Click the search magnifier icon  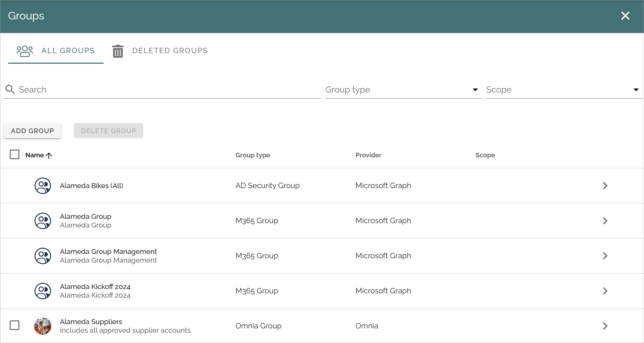click(10, 89)
